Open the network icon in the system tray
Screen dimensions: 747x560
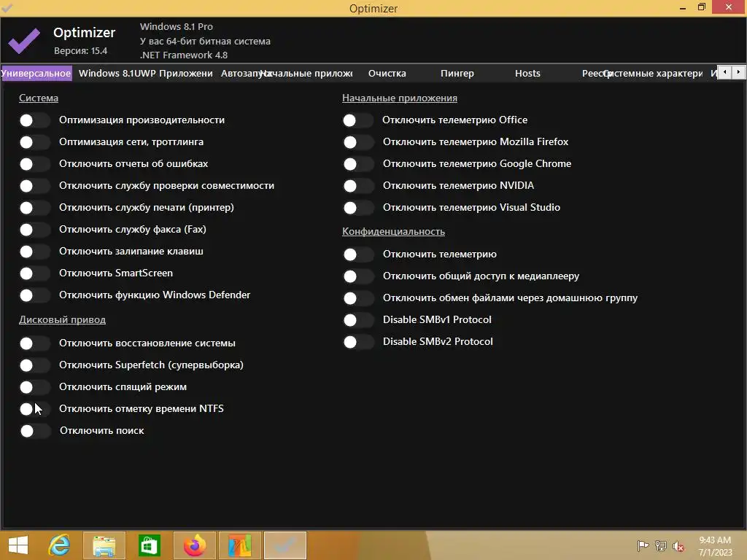[x=661, y=545]
